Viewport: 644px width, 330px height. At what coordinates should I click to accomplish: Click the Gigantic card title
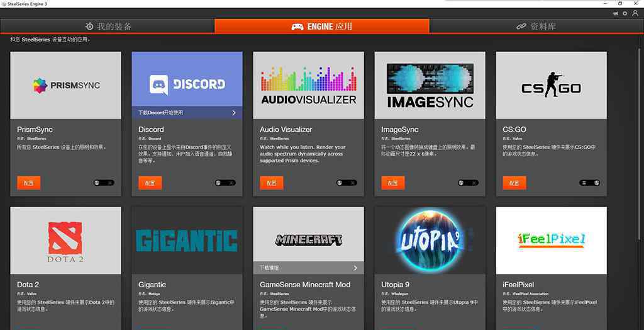(x=152, y=285)
